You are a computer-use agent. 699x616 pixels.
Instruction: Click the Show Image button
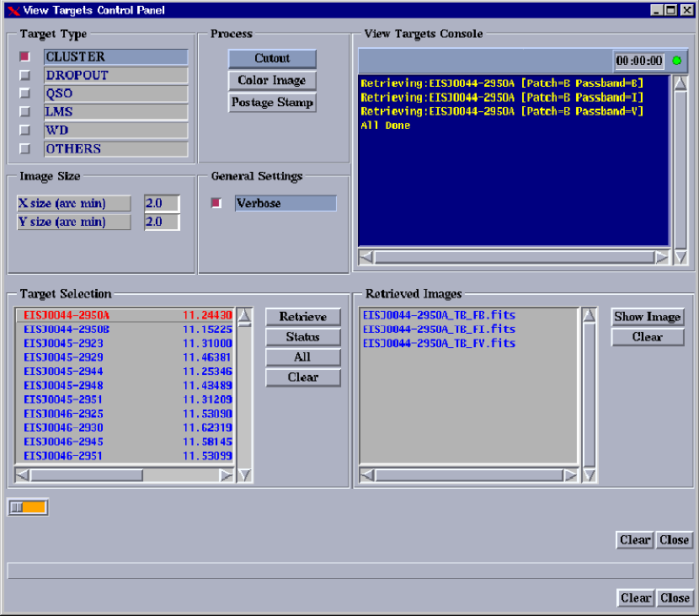[x=647, y=317]
